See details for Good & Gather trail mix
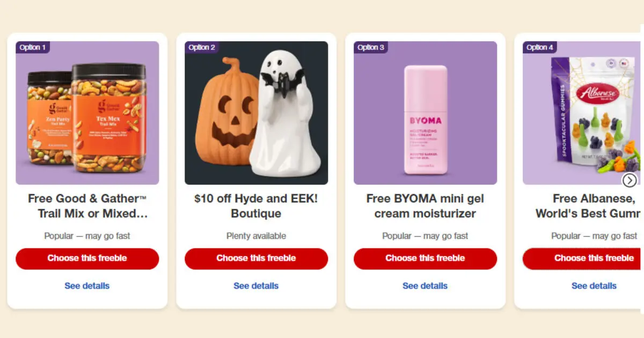Viewport: 644px width, 338px height. pyautogui.click(x=87, y=286)
